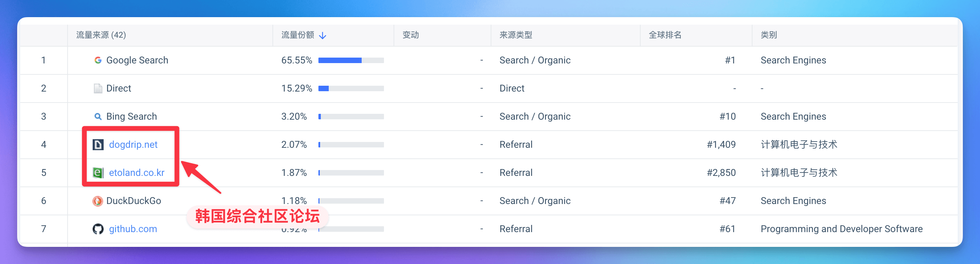Open the etoland.co.kr link
This screenshot has width=980, height=264.
click(137, 173)
